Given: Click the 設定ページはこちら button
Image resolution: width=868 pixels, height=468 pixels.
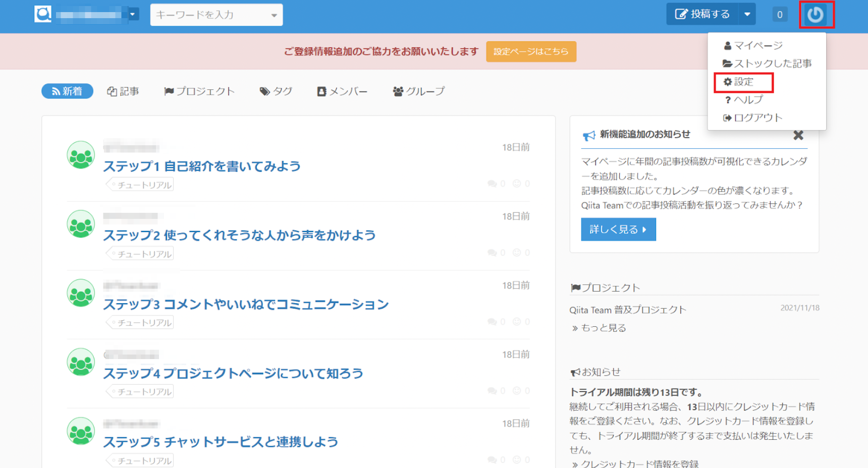Looking at the screenshot, I should (531, 51).
